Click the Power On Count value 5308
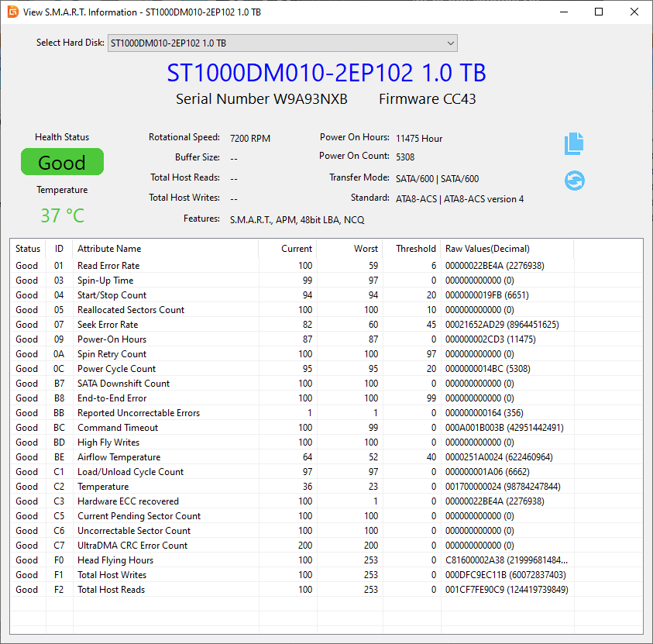Screen dimensions: 653x644 point(405,157)
